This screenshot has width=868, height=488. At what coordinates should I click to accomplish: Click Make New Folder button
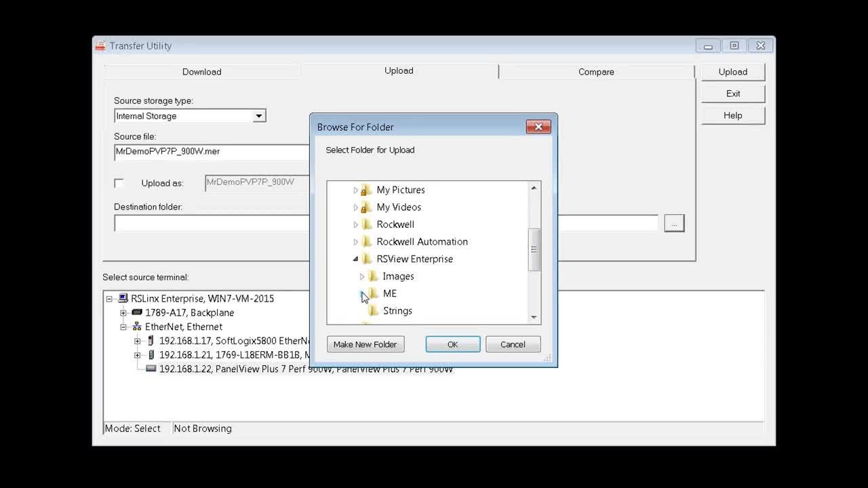pyautogui.click(x=366, y=344)
